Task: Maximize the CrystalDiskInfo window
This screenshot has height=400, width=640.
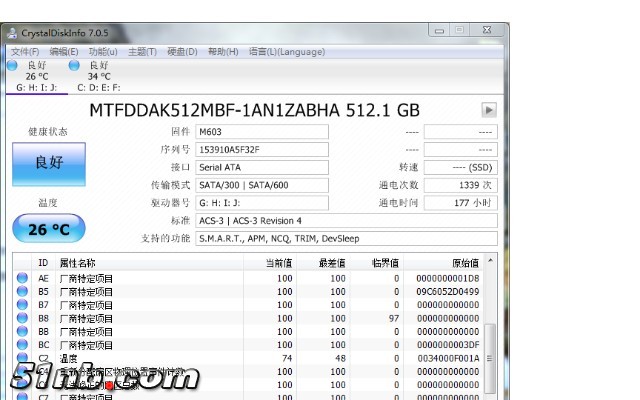Action: click(459, 30)
